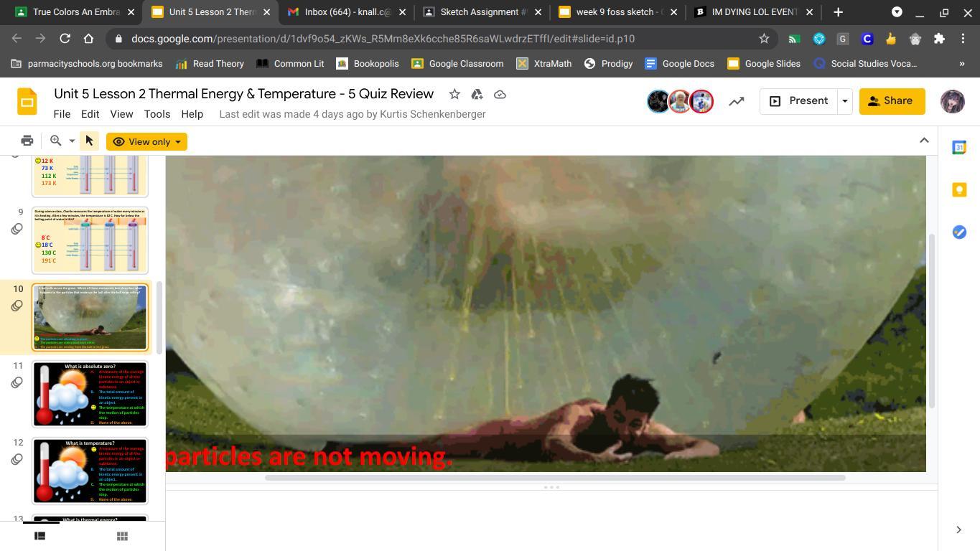Show hidden bookmarks with the double chevron
The height and width of the screenshot is (551, 980).
962,64
